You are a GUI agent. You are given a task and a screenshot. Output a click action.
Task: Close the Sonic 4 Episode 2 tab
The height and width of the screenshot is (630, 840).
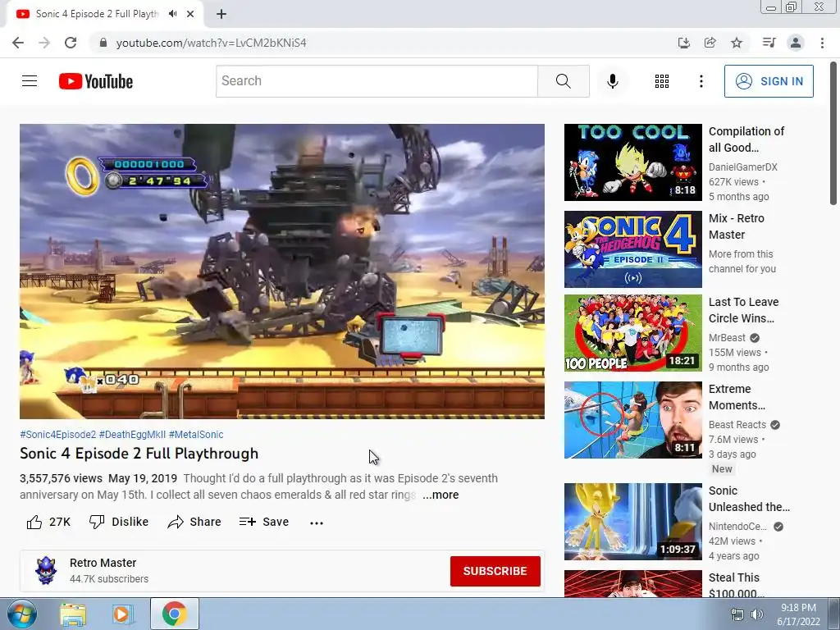pyautogui.click(x=190, y=14)
